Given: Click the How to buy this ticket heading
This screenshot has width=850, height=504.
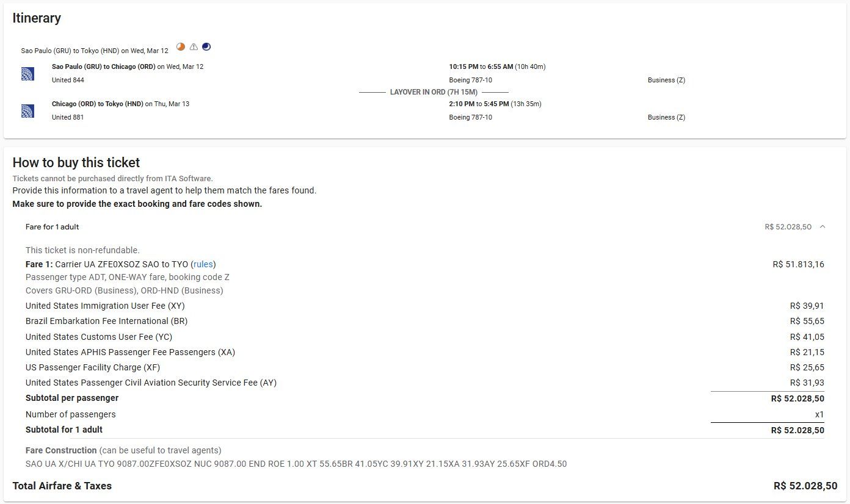Looking at the screenshot, I should [76, 162].
